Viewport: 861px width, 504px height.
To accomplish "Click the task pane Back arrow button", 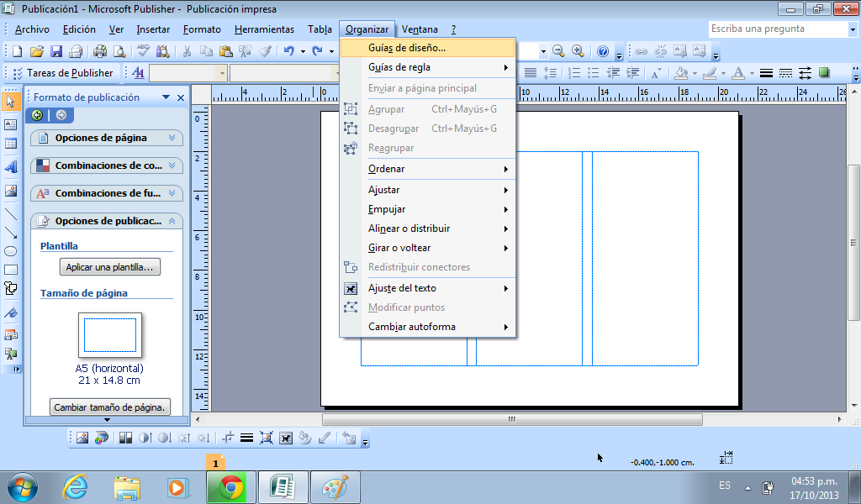I will tap(37, 115).
